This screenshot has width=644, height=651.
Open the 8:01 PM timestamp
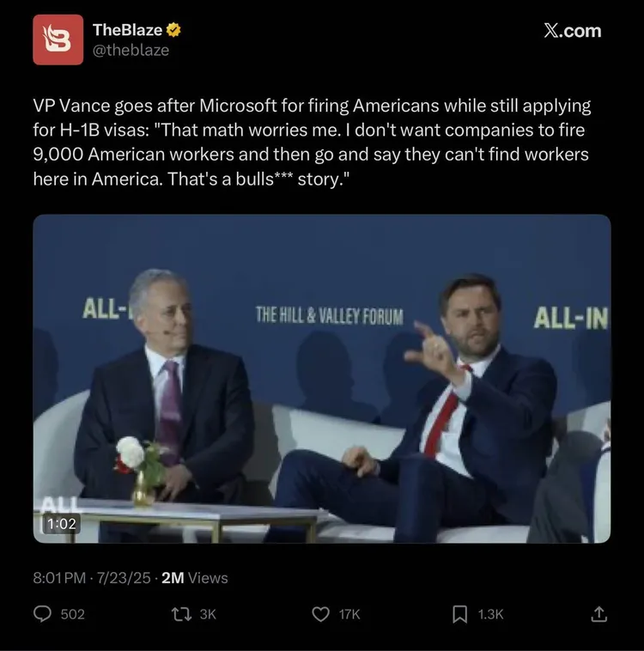[x=59, y=578]
